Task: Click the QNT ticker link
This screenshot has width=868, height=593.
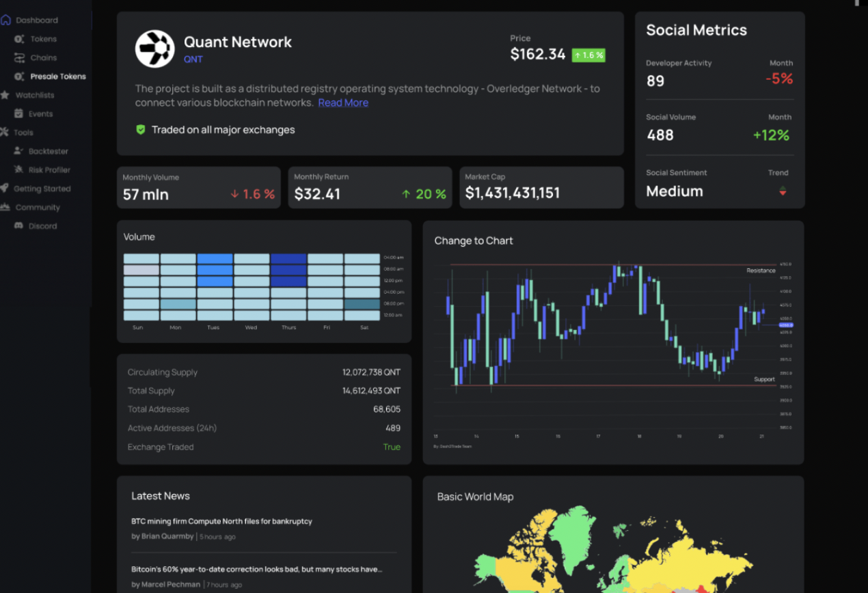Action: (193, 59)
